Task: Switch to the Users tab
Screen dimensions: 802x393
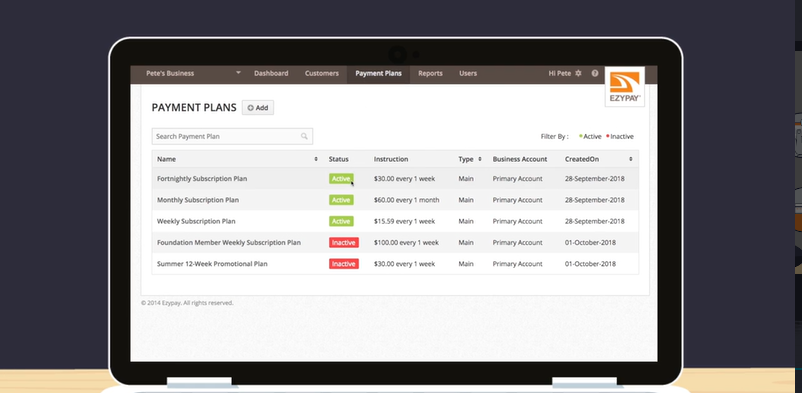Action: click(x=468, y=73)
